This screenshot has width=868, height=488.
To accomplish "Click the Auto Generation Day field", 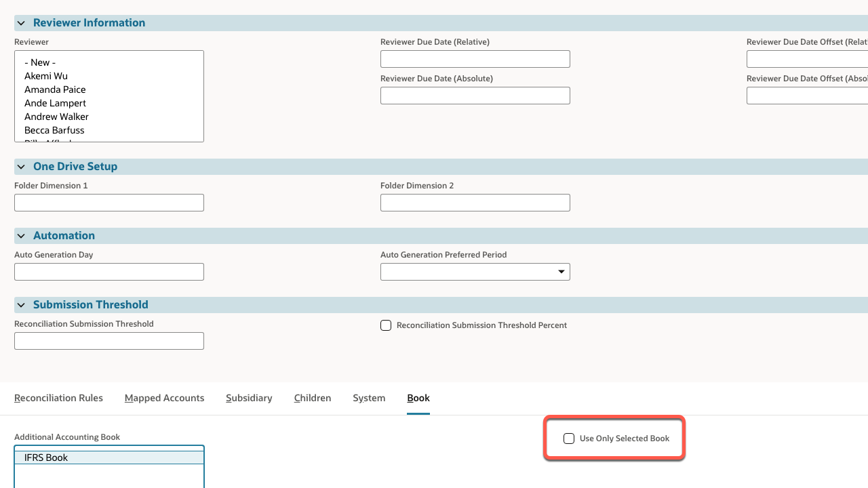I will point(108,272).
